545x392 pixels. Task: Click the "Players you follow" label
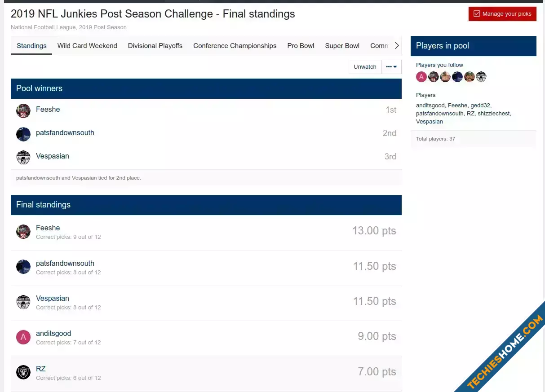tap(439, 65)
